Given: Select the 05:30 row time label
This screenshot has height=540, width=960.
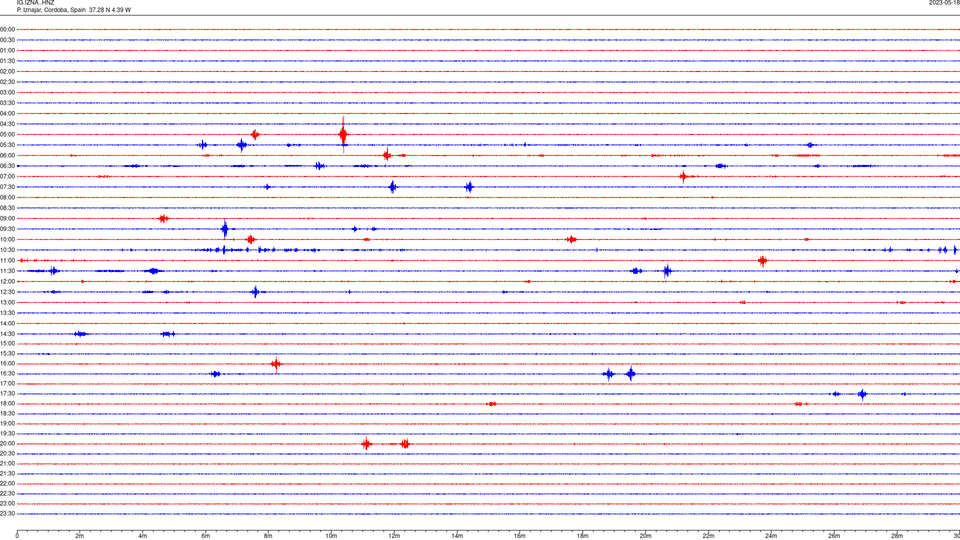Looking at the screenshot, I should [7, 145].
